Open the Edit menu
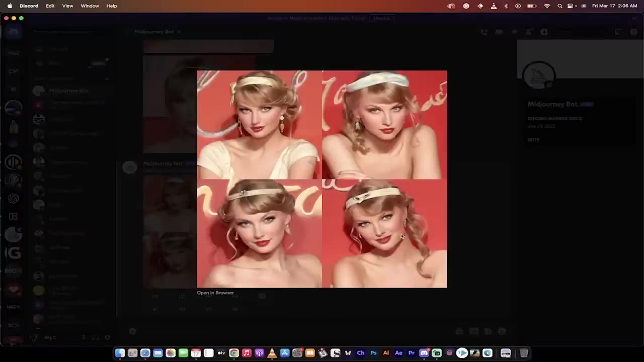Image resolution: width=644 pixels, height=362 pixels. pos(50,6)
